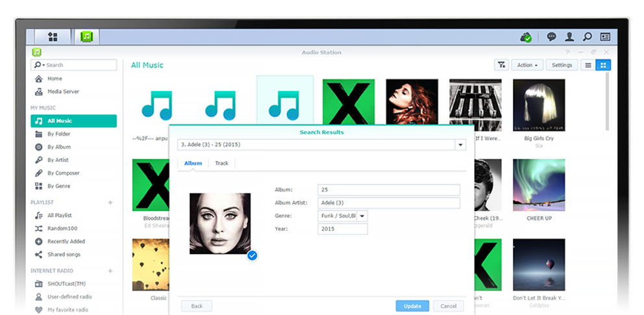Image resolution: width=644 pixels, height=315 pixels.
Task: Open SHOUTcast(TM) internet radio
Action: click(73, 284)
